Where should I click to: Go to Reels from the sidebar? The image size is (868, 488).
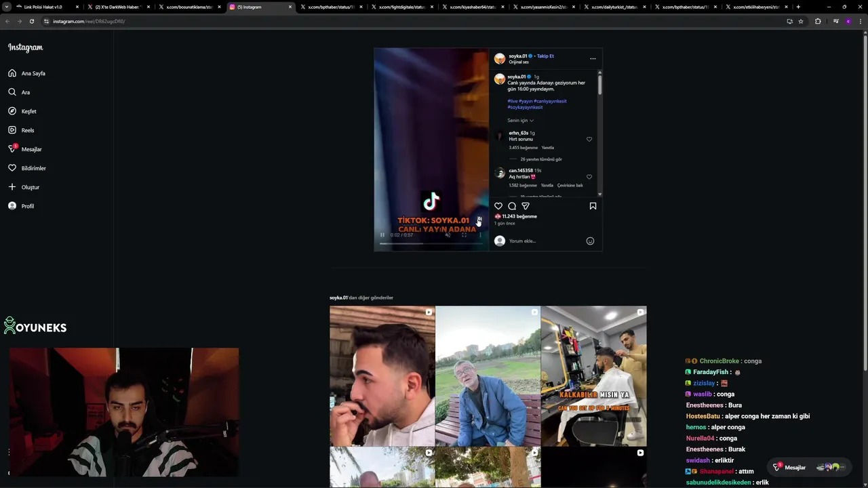(x=21, y=130)
